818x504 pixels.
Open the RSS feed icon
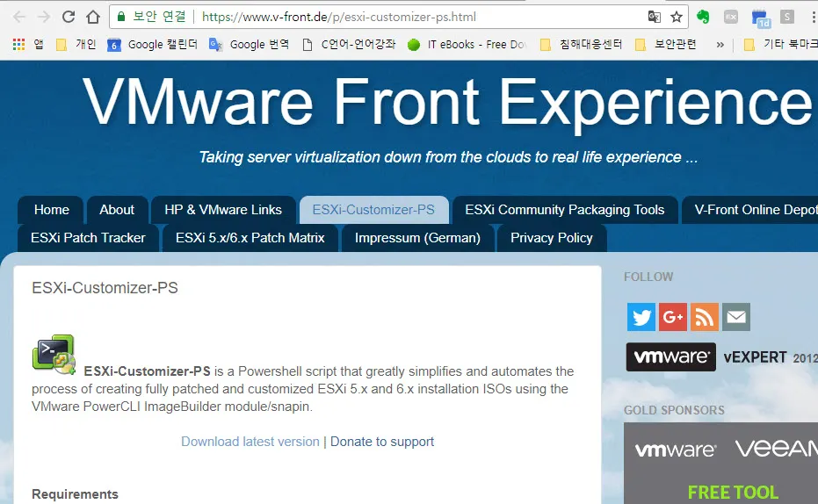coord(705,317)
